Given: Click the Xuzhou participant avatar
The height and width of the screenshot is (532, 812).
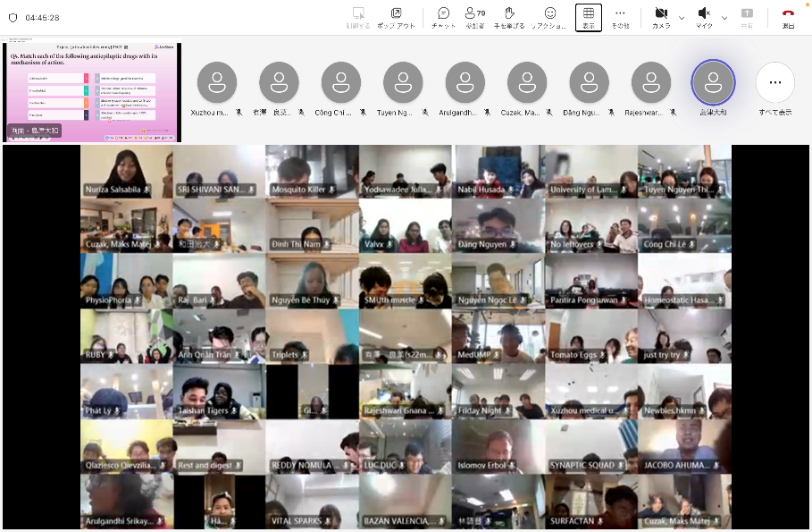Looking at the screenshot, I should [216, 83].
